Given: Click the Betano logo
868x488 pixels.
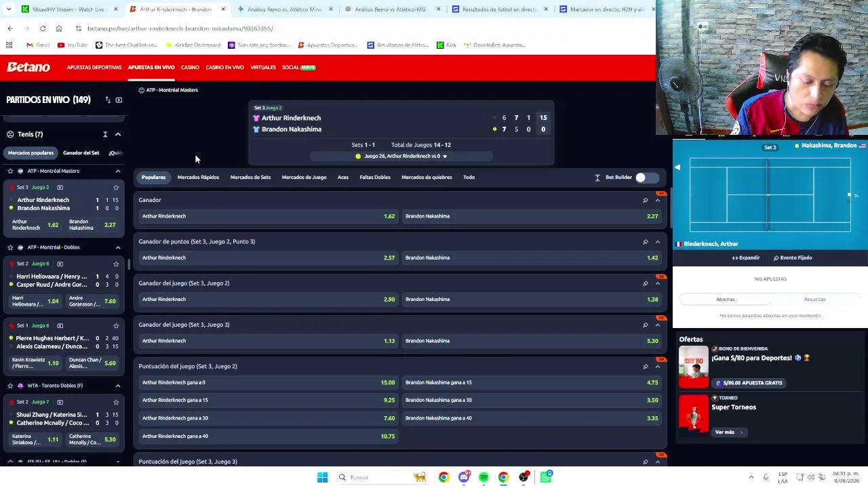Looking at the screenshot, I should point(28,67).
